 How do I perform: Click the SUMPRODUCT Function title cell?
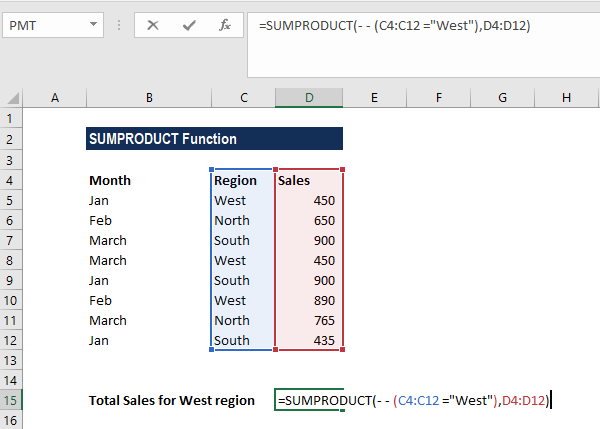point(214,139)
